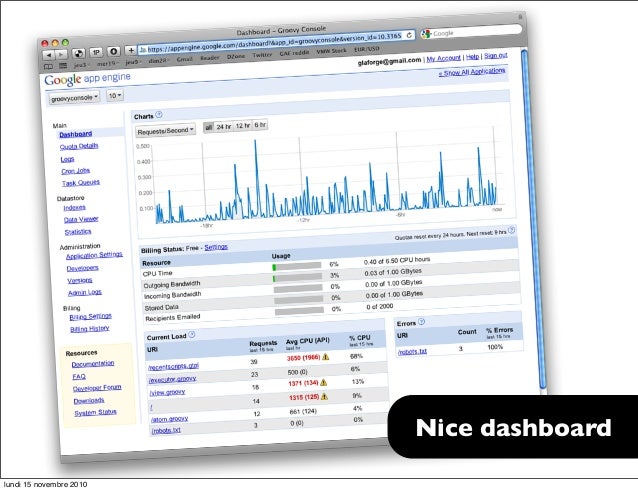The height and width of the screenshot is (491, 638).
Task: Click Settings link beside Billing Status
Action: [216, 247]
